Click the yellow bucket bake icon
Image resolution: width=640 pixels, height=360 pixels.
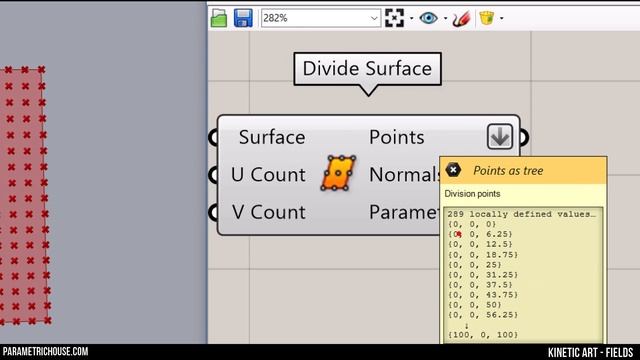[x=487, y=18]
